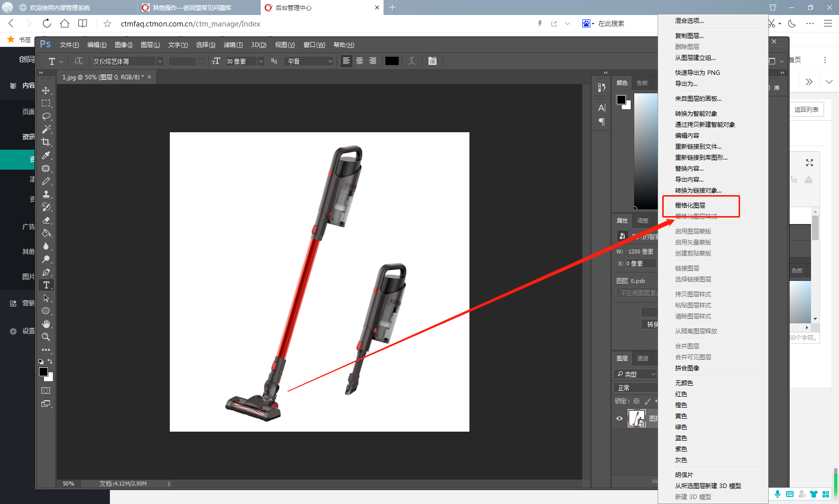Open the layer blend mode dropdown

coord(635,388)
